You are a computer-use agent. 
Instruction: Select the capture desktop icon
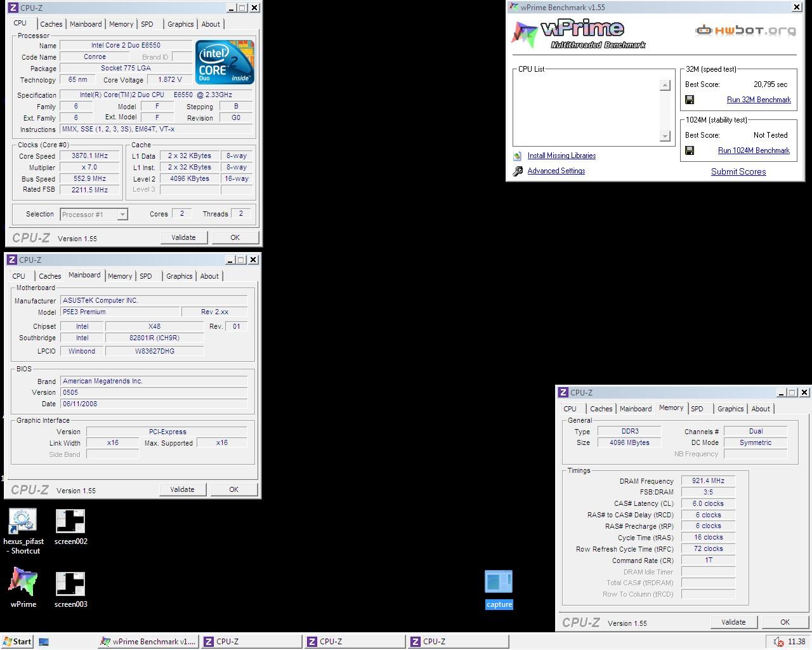click(x=499, y=590)
